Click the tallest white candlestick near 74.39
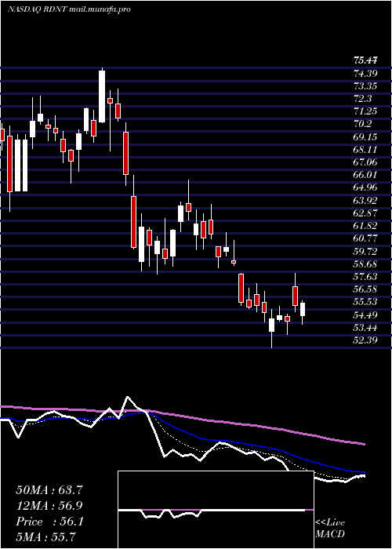The height and width of the screenshot is (549, 392). (x=102, y=96)
